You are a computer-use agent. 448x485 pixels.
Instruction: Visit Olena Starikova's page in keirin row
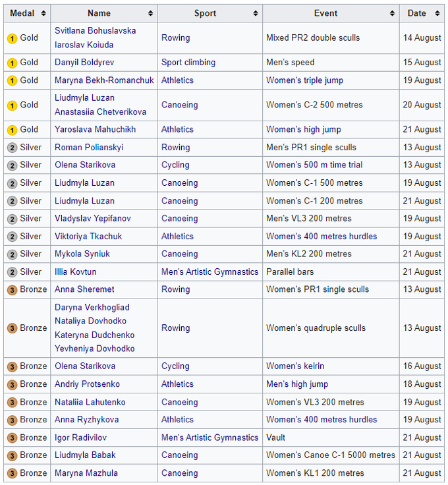tap(85, 366)
